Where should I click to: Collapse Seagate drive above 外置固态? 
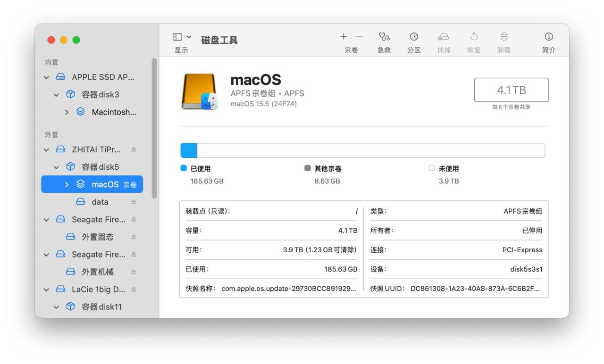[x=46, y=219]
